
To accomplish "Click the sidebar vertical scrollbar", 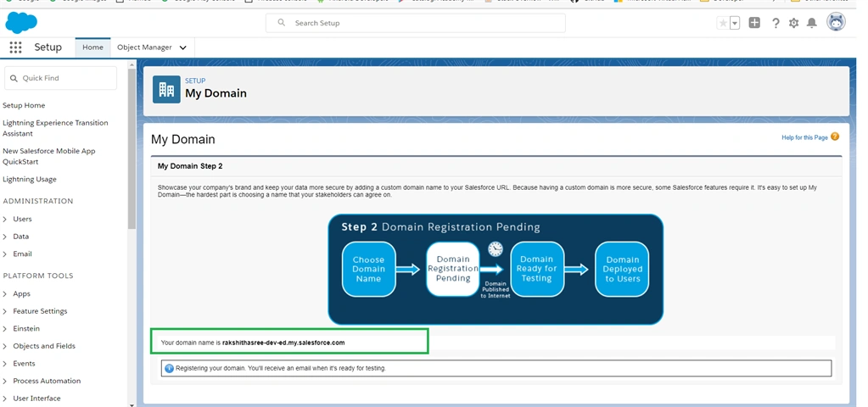I will (x=132, y=148).
